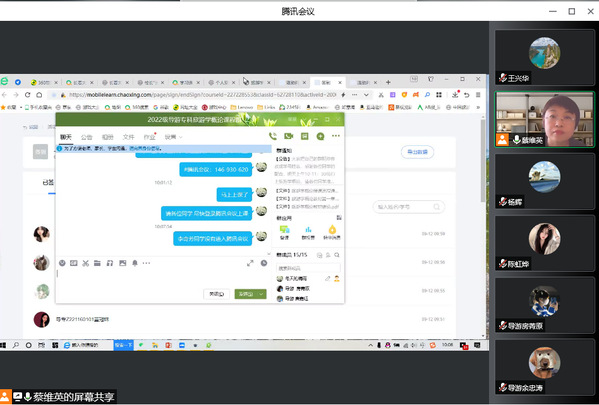Start a voice call in the QQ group

coord(273,136)
